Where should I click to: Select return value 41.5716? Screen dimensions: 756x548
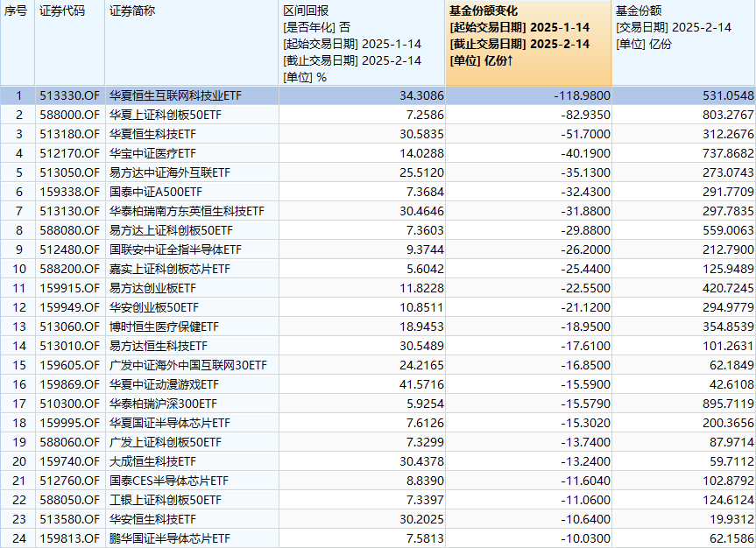click(x=362, y=384)
